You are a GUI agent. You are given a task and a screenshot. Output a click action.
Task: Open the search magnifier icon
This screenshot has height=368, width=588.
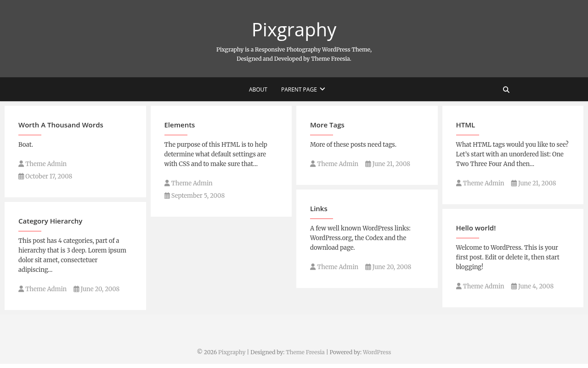point(506,90)
